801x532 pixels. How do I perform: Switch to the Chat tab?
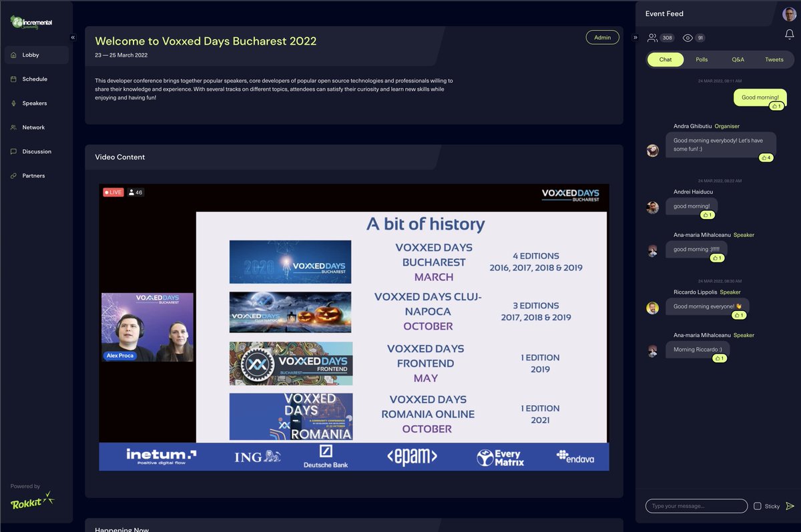665,59
